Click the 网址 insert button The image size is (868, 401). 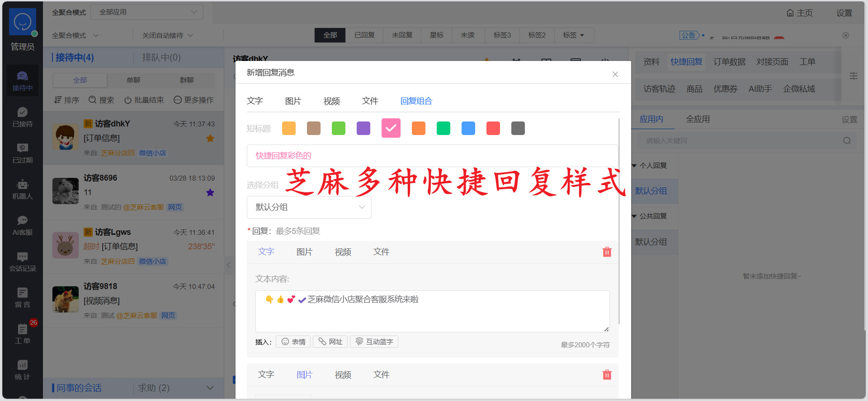click(x=330, y=342)
